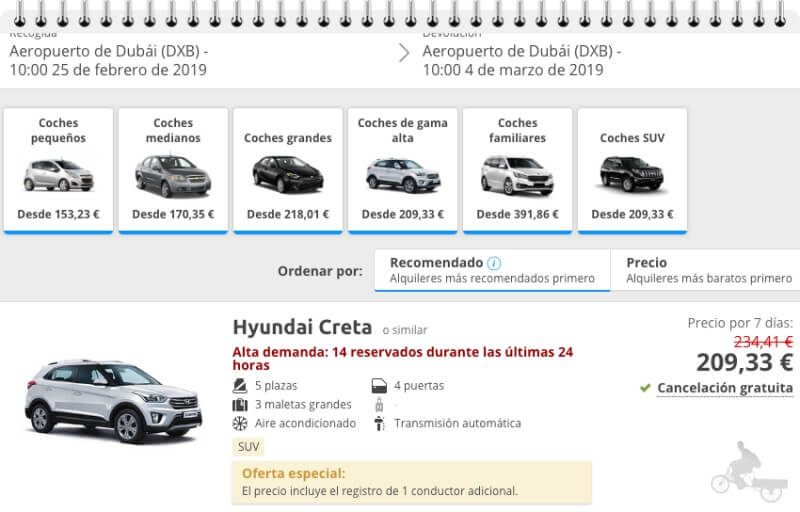Click the gear-stick Transmisión automática icon
The height and width of the screenshot is (512, 800).
click(x=379, y=423)
